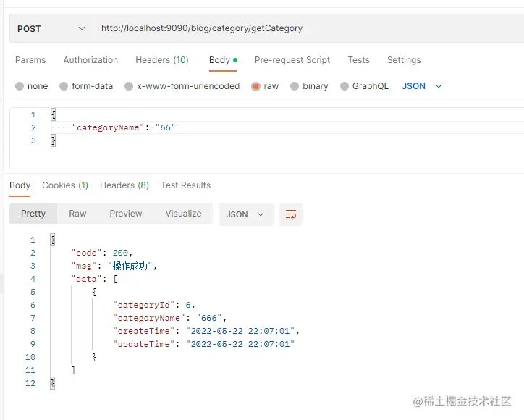524x420 pixels.
Task: Select the Preview response view
Action: point(126,214)
